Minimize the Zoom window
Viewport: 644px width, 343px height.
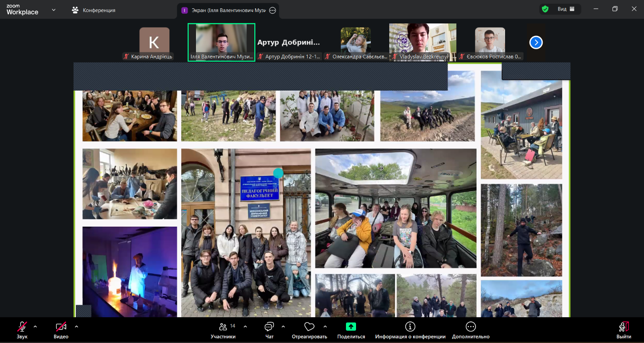(x=596, y=9)
